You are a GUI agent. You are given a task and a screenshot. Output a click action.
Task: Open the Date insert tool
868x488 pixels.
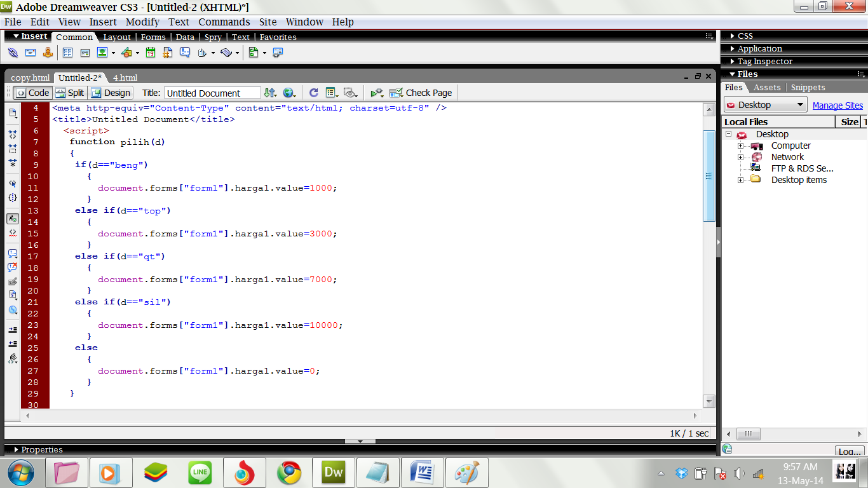pyautogui.click(x=150, y=53)
